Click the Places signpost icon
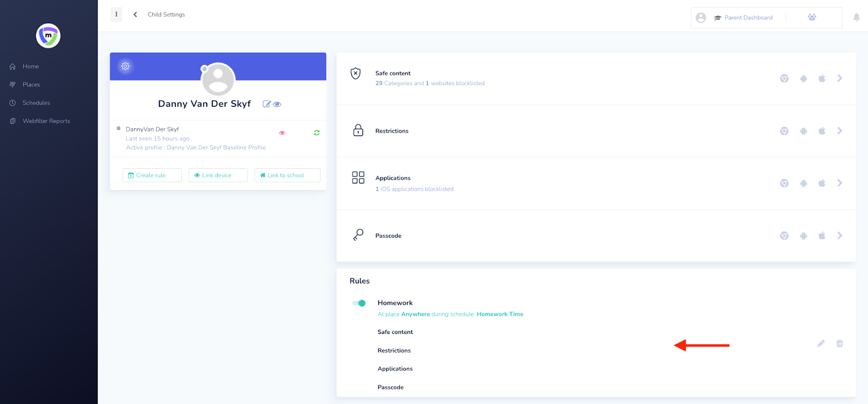 click(12, 85)
